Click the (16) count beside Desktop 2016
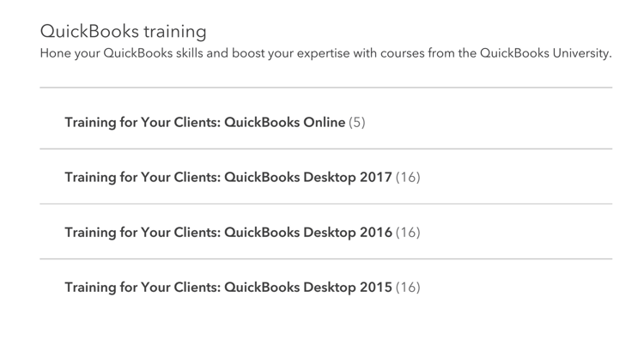 pos(408,233)
